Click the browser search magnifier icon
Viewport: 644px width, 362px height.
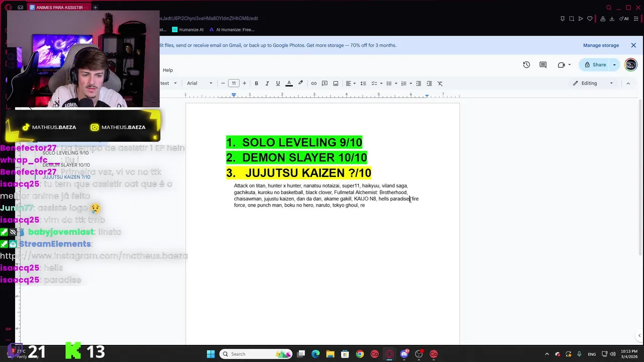coord(609,8)
